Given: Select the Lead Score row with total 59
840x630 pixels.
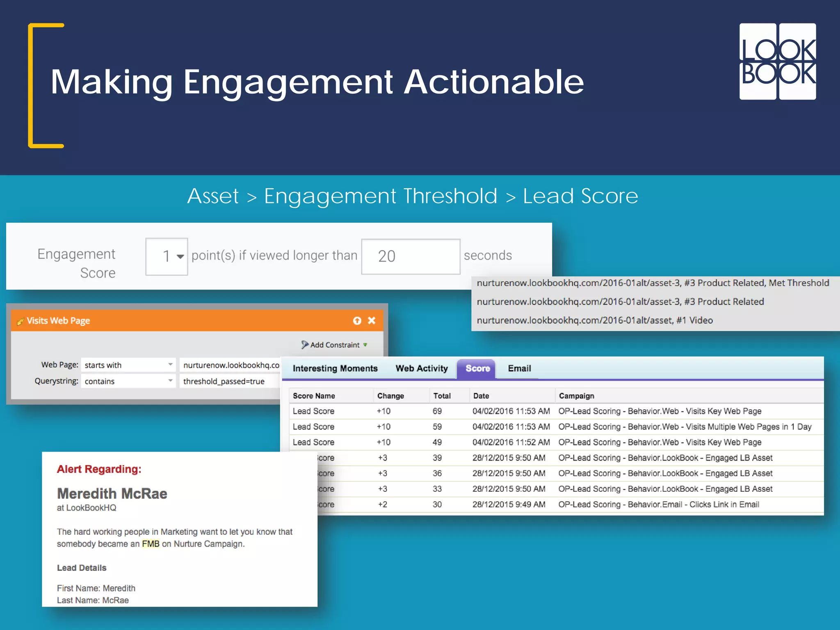Looking at the screenshot, I should pos(556,427).
